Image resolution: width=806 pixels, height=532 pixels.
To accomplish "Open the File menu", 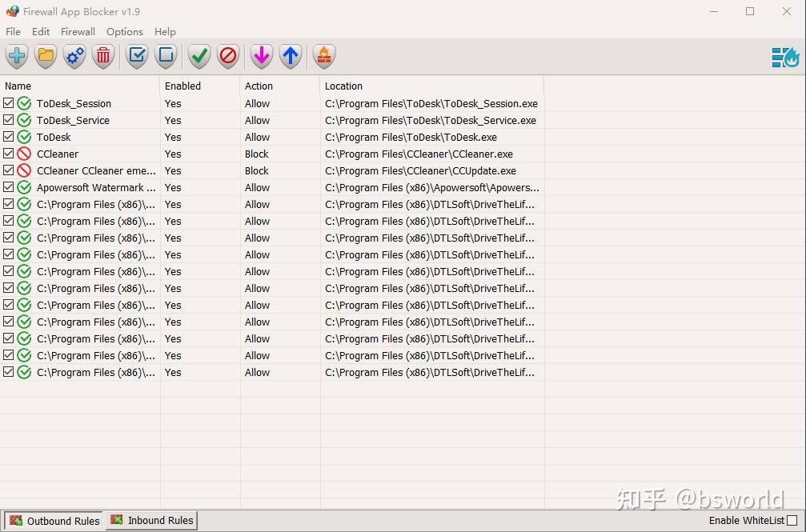I will (13, 31).
